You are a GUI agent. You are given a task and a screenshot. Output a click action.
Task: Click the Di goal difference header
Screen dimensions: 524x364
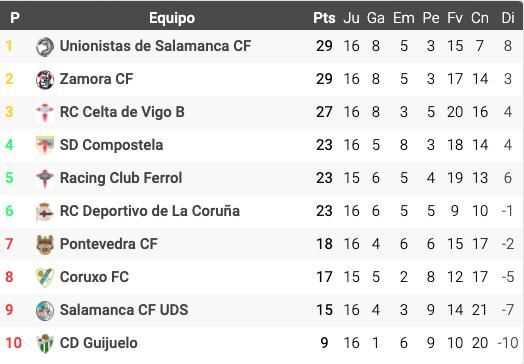click(508, 18)
